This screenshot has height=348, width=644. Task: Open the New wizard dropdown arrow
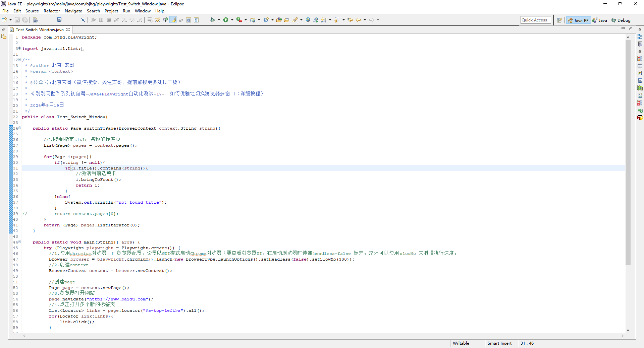point(10,20)
